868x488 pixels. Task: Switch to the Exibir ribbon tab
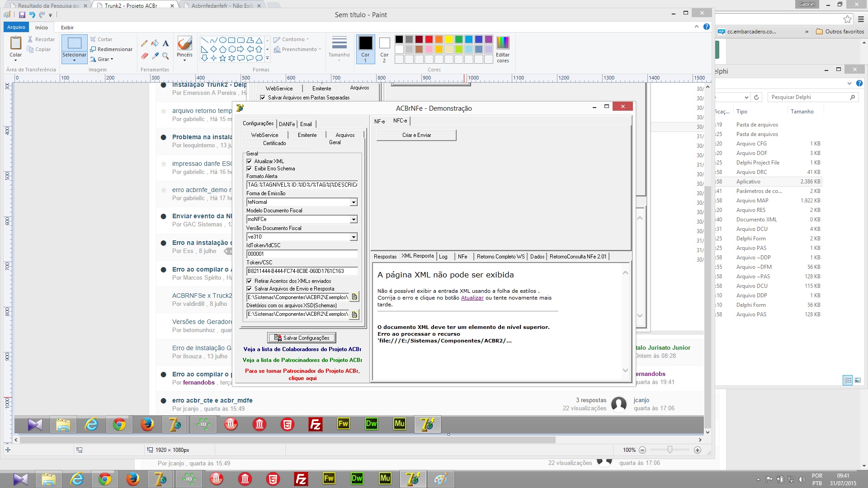tap(67, 28)
